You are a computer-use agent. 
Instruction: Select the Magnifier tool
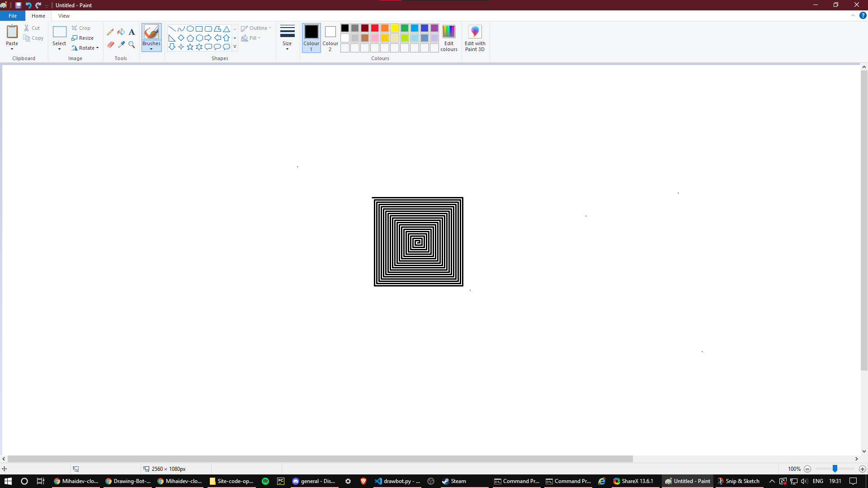(x=132, y=44)
